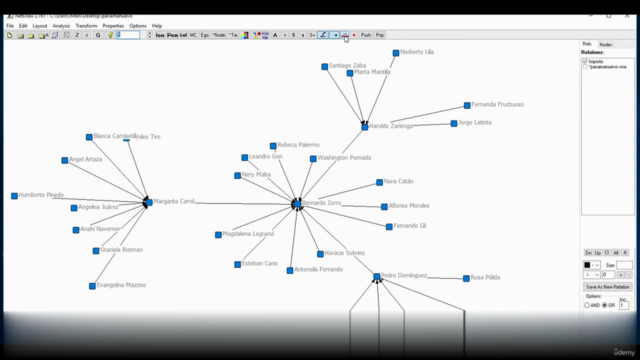The width and height of the screenshot is (640, 360).
Task: Open the Options menu
Action: click(138, 26)
